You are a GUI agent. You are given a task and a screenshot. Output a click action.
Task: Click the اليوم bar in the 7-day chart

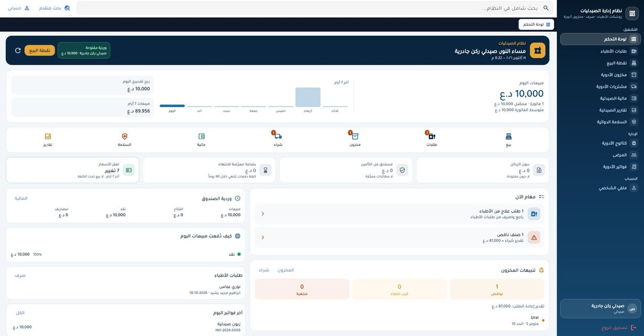172,106
